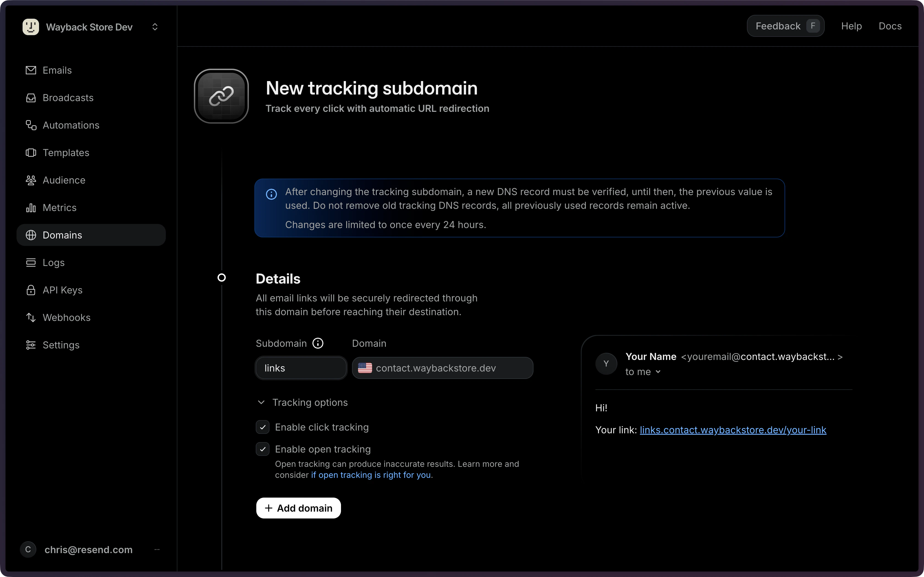924x577 pixels.
Task: Open the Logs section
Action: coord(54,263)
